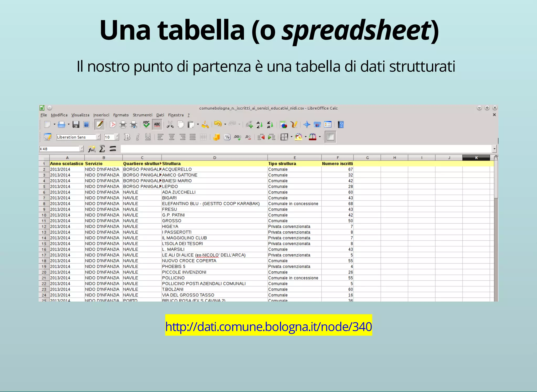Click the formula input line
The width and height of the screenshot is (537, 392).
click(x=306, y=149)
